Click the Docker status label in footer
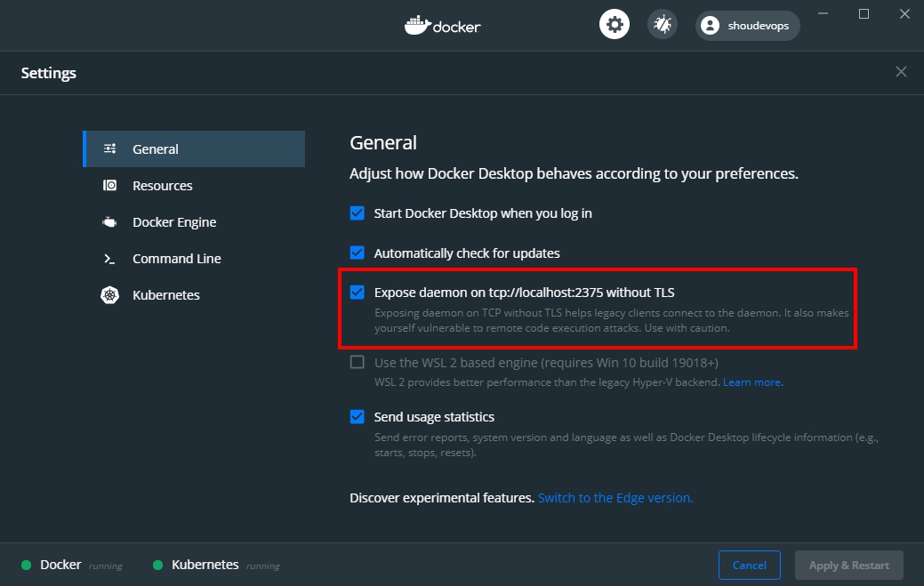Screen dimensions: 924x586 click(x=60, y=565)
